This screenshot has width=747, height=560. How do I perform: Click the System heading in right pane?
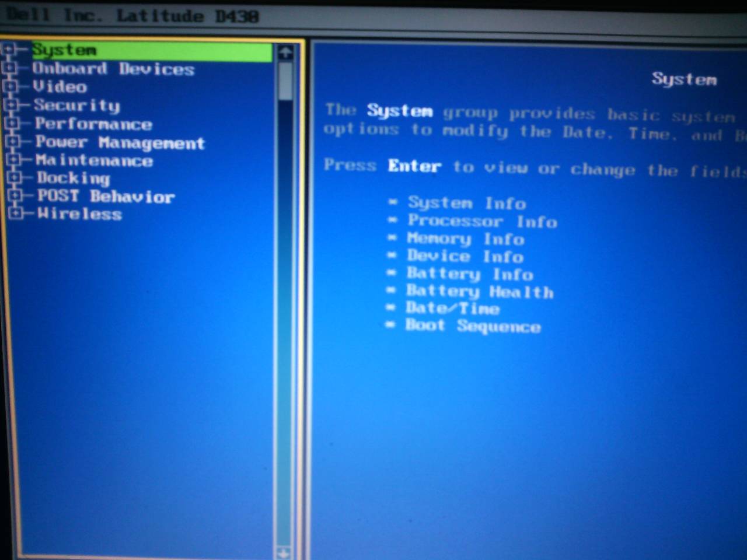point(684,79)
